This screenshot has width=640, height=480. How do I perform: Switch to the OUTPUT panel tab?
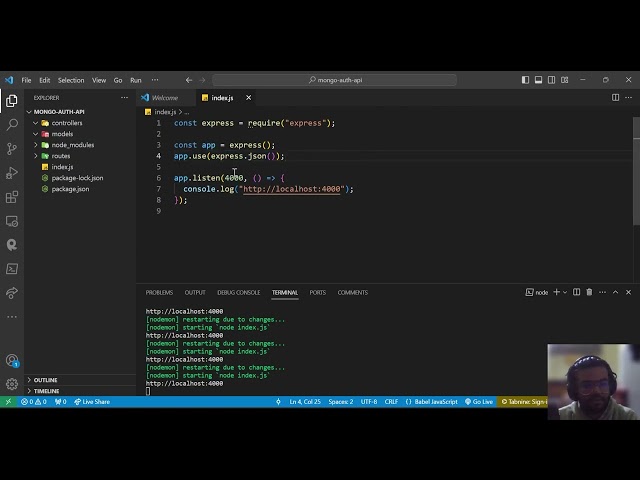[195, 293]
